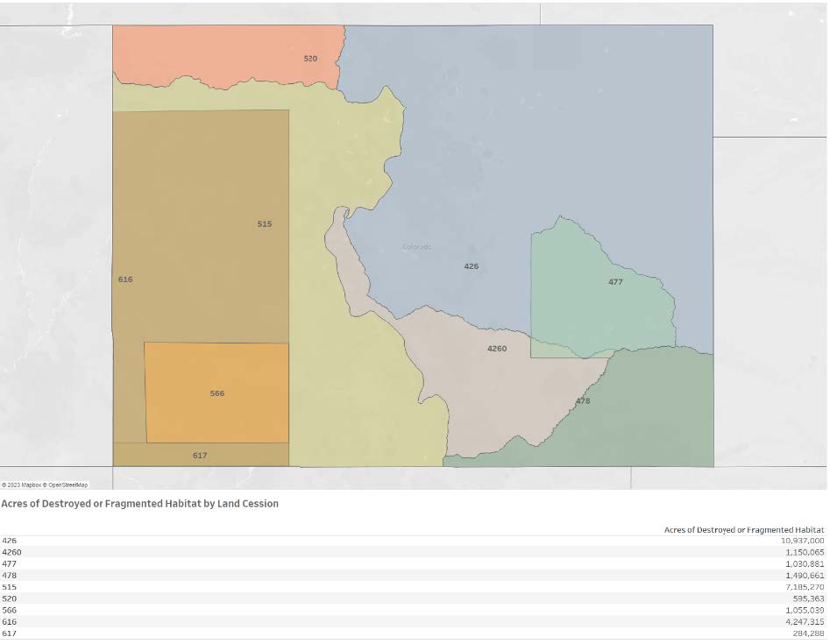Open the OpenStreetMap attribution link
This screenshot has width=830, height=644.
click(67, 485)
